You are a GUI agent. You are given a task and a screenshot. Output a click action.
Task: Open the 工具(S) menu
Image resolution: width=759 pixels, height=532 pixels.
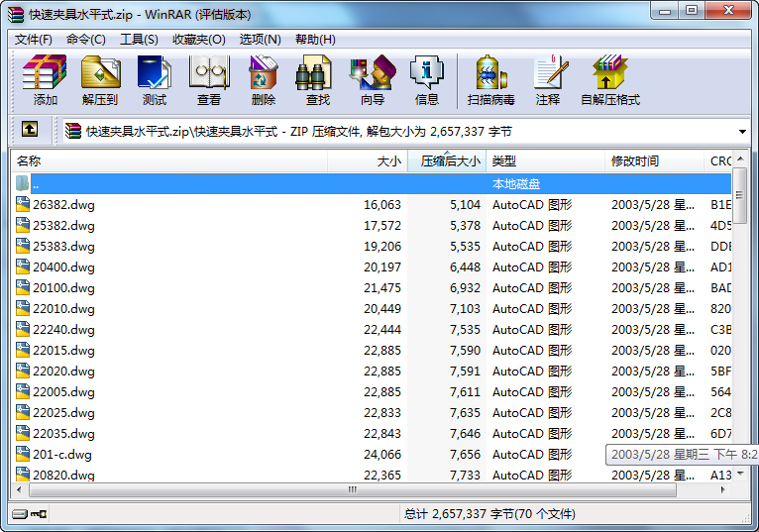point(139,40)
